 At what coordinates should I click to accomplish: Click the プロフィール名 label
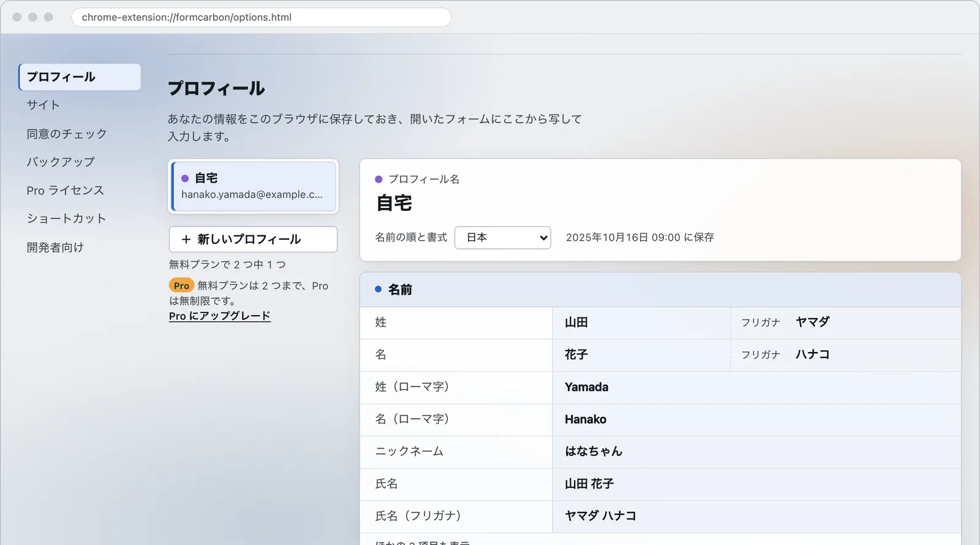click(424, 179)
